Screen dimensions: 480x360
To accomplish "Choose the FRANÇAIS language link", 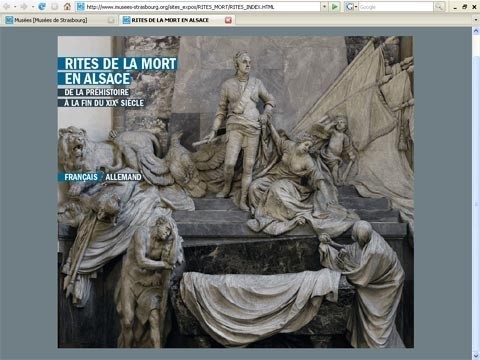I will point(81,177).
